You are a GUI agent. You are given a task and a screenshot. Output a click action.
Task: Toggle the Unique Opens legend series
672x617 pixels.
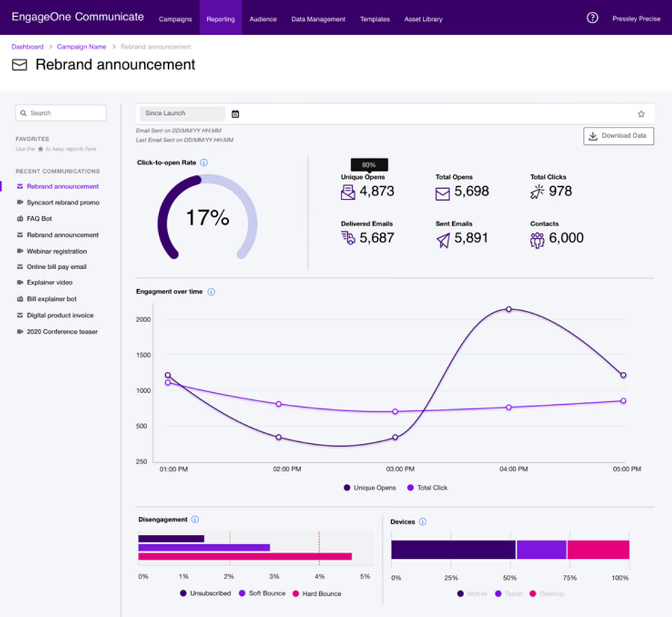tap(369, 487)
